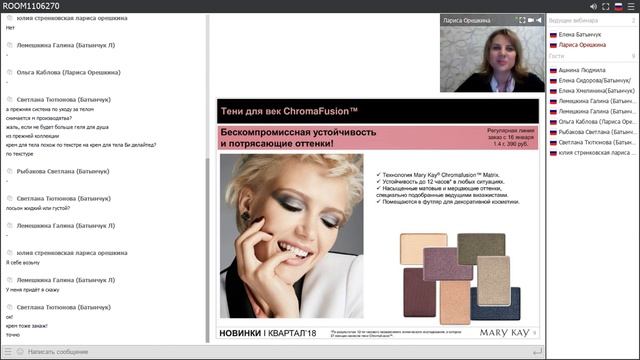The image size is (640, 360).
Task: Click flag icon next to Ашнина Людмила
Action: [x=553, y=70]
